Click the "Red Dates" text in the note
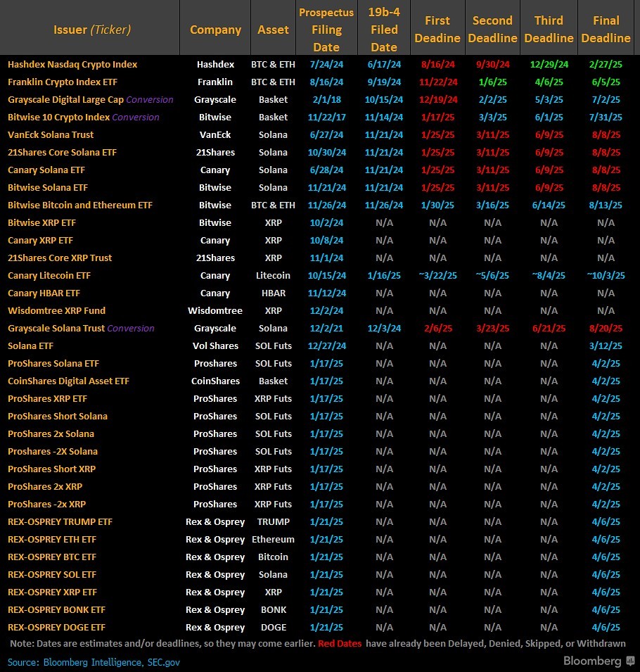 [341, 643]
